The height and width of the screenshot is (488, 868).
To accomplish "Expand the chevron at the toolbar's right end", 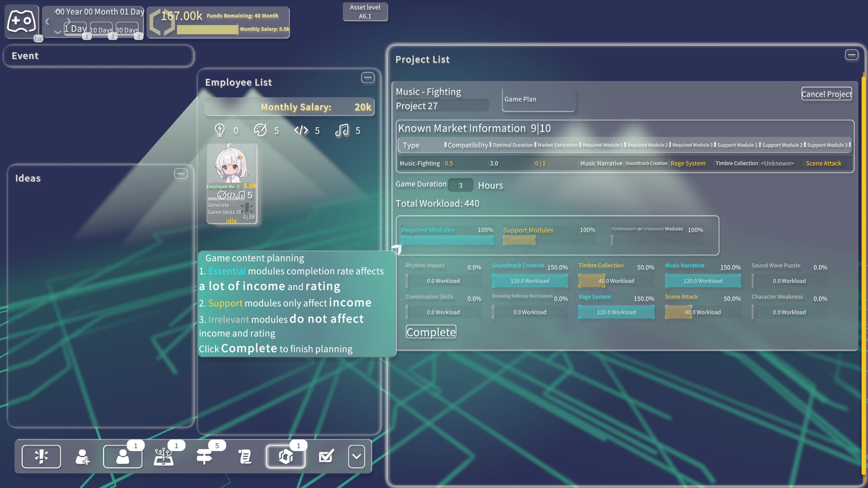I will coord(356,456).
